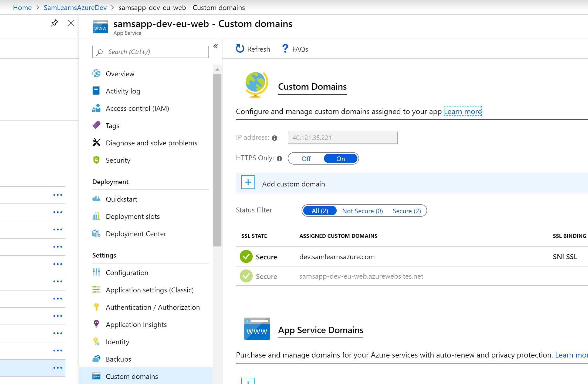Viewport: 588px width, 384px height.
Task: Open Diagnose and solve problems
Action: [x=151, y=143]
